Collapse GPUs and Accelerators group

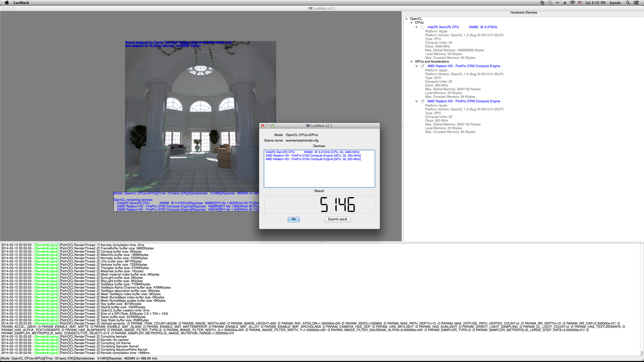click(x=411, y=62)
